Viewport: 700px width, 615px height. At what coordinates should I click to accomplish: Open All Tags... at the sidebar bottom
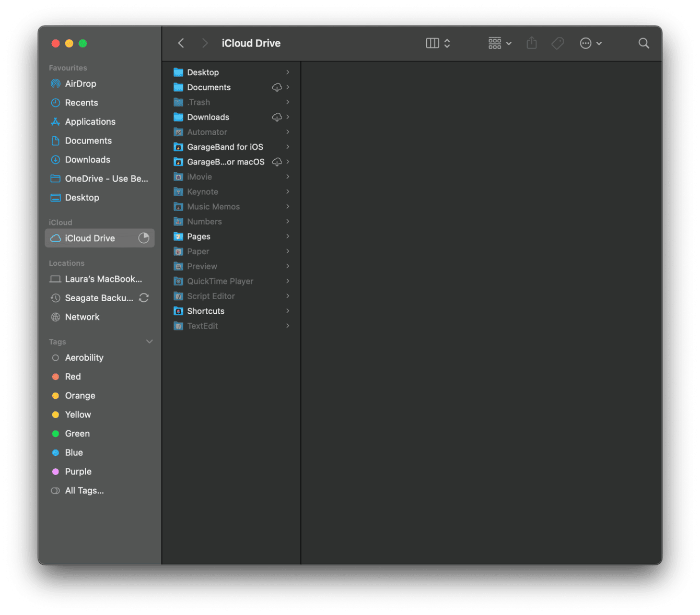coord(84,490)
